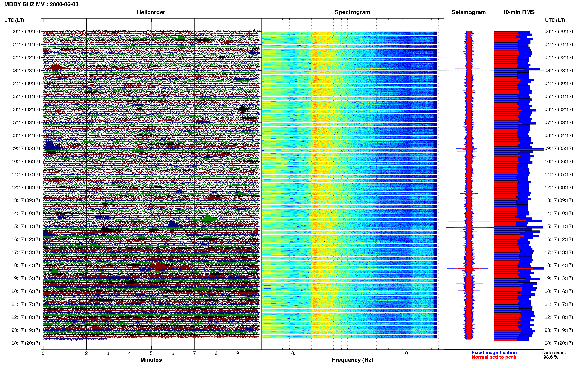Click the '98.6 %' availability value

coord(551,357)
